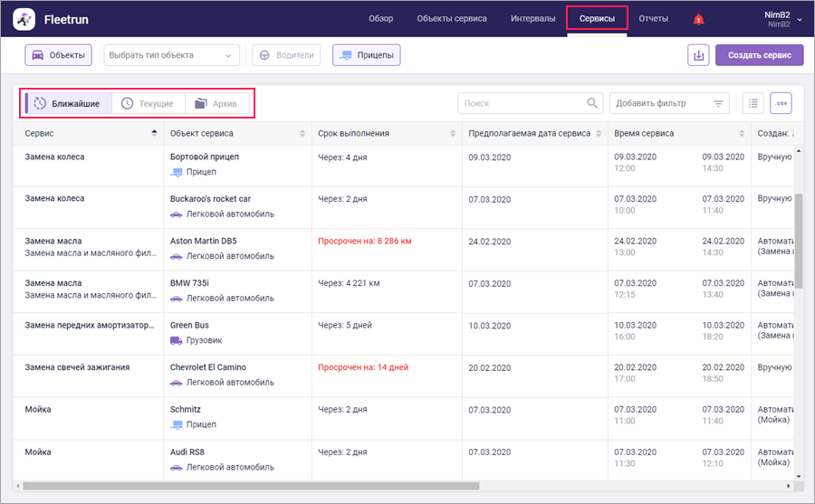Screen dimensions: 815x504
Task: Click the search magnifier icon
Action: pos(592,103)
